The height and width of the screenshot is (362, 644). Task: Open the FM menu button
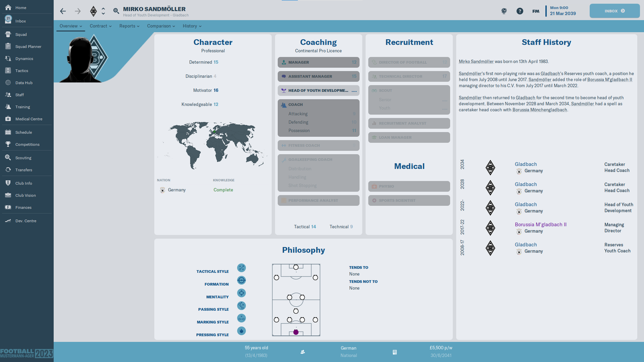tap(536, 11)
